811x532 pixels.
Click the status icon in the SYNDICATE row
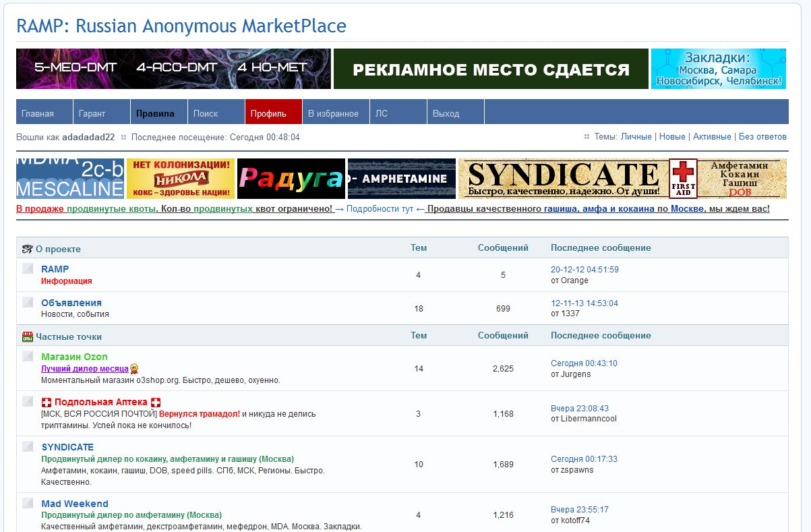(x=28, y=446)
